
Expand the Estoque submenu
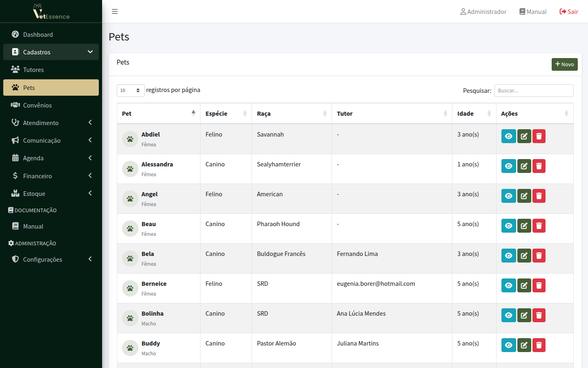pos(51,193)
